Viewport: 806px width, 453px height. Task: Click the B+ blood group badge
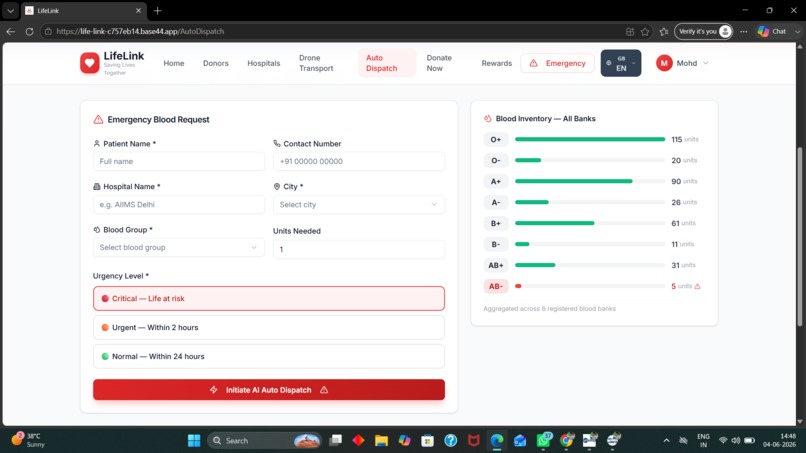pyautogui.click(x=496, y=223)
